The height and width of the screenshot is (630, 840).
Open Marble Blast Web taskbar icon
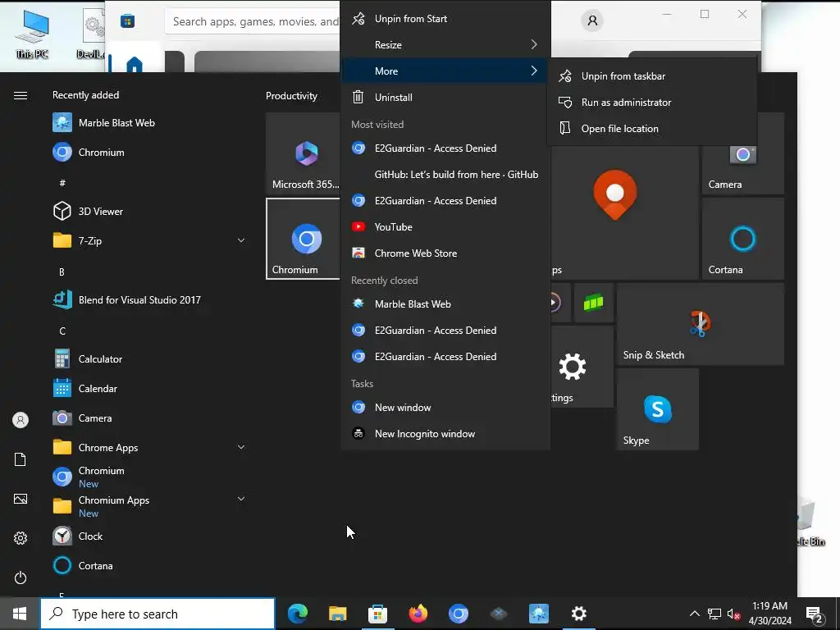538,614
